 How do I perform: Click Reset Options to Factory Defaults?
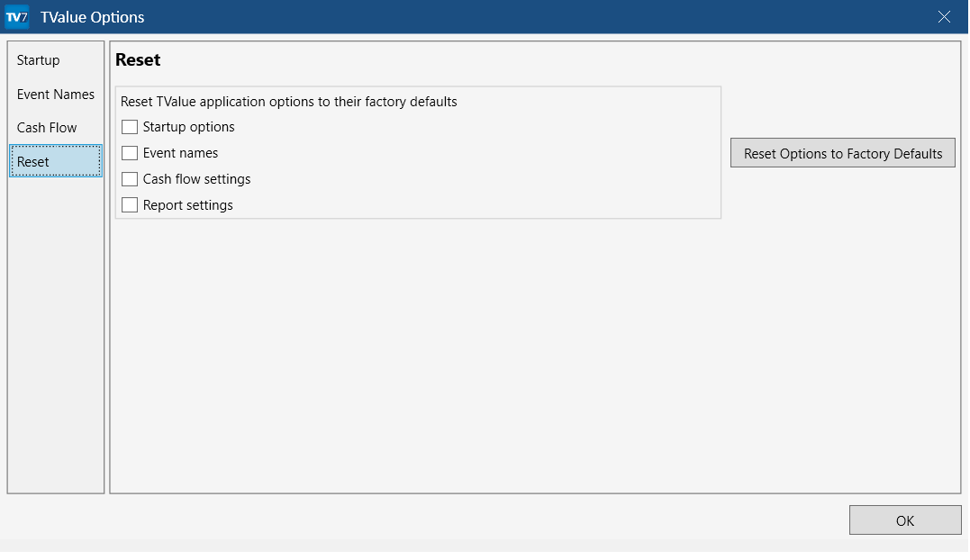pyautogui.click(x=843, y=153)
